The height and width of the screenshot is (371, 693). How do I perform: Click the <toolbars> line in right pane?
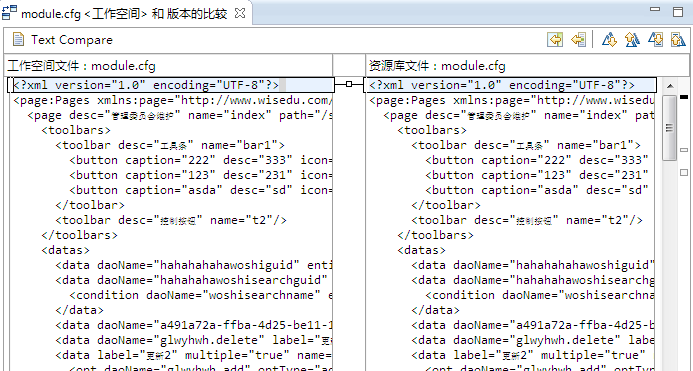pos(432,130)
